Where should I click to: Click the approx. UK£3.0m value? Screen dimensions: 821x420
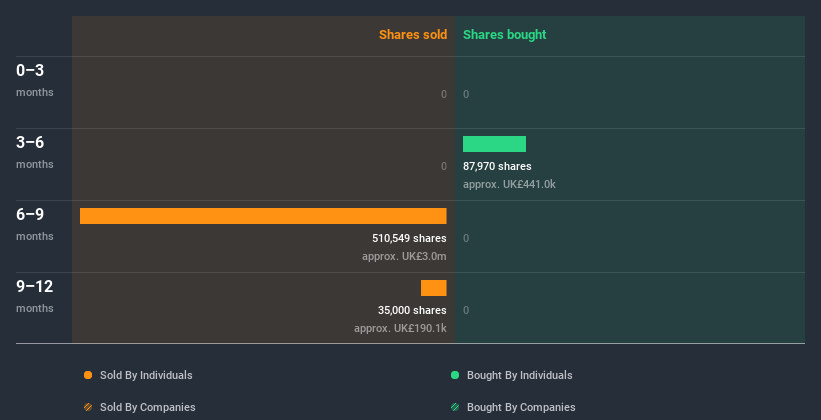tap(404, 257)
